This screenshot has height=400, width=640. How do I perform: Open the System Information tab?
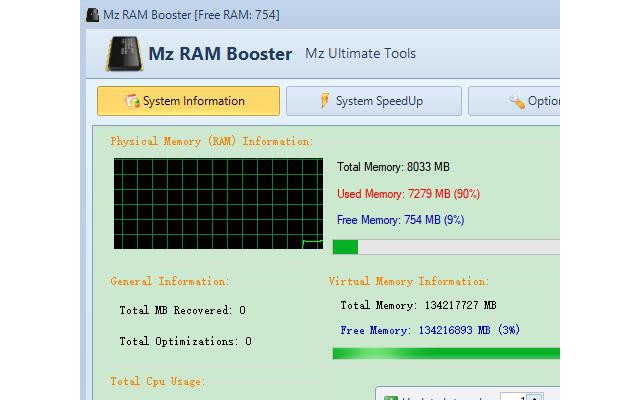pyautogui.click(x=189, y=101)
